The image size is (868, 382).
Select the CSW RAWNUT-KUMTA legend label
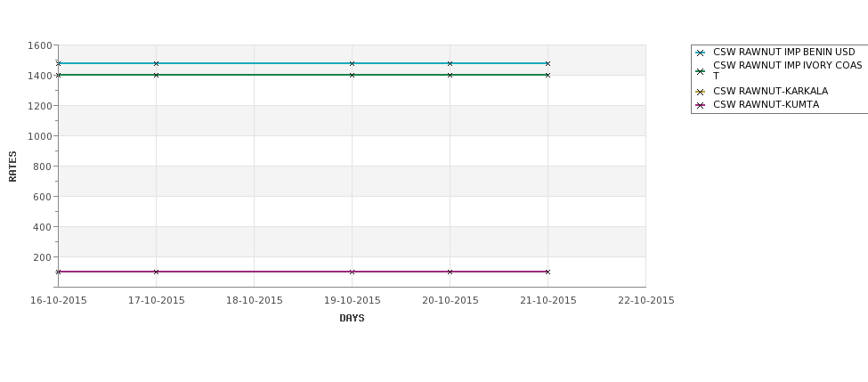click(767, 105)
